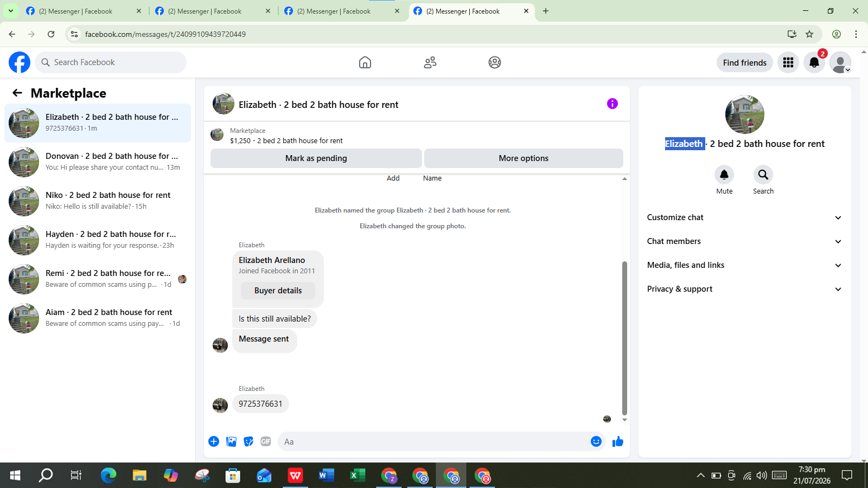
Task: Switch to the first Messenger browser tab
Action: tap(84, 11)
